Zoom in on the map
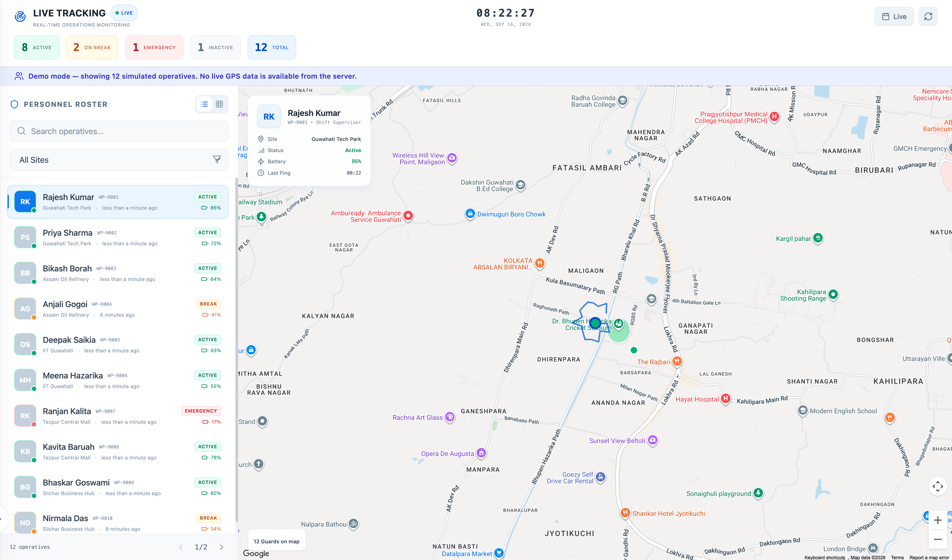952x560 pixels. [x=938, y=520]
